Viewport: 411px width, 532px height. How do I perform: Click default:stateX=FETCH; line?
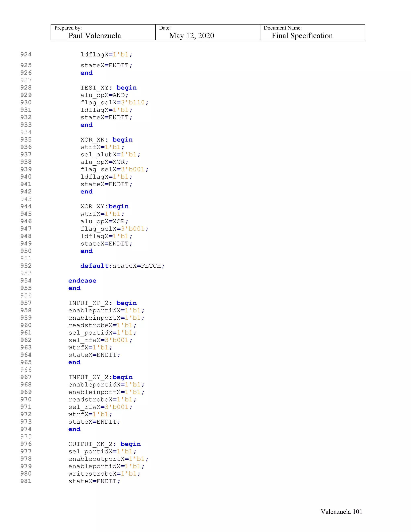pyautogui.click(x=122, y=266)
